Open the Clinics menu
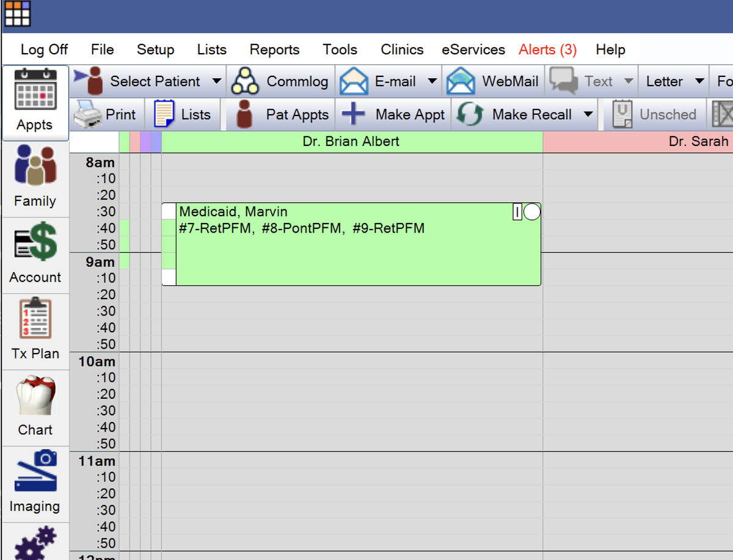Screen dimensions: 733x560 [x=402, y=49]
